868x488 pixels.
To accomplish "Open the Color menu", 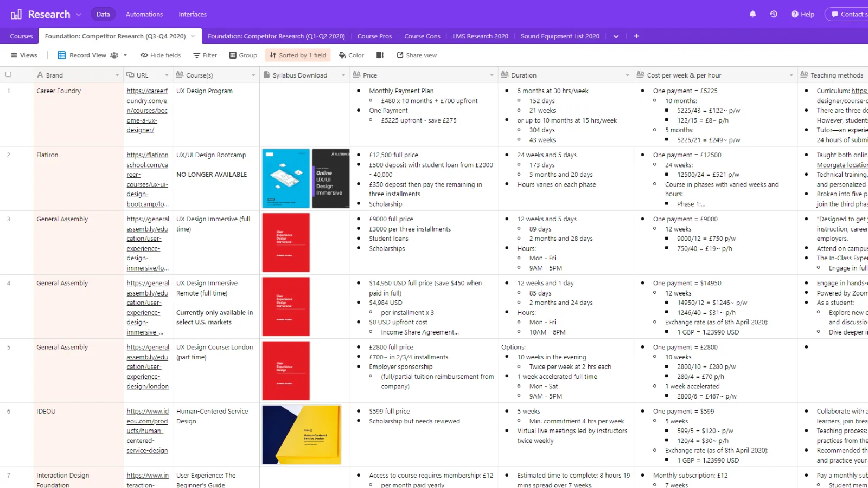I will click(x=351, y=55).
